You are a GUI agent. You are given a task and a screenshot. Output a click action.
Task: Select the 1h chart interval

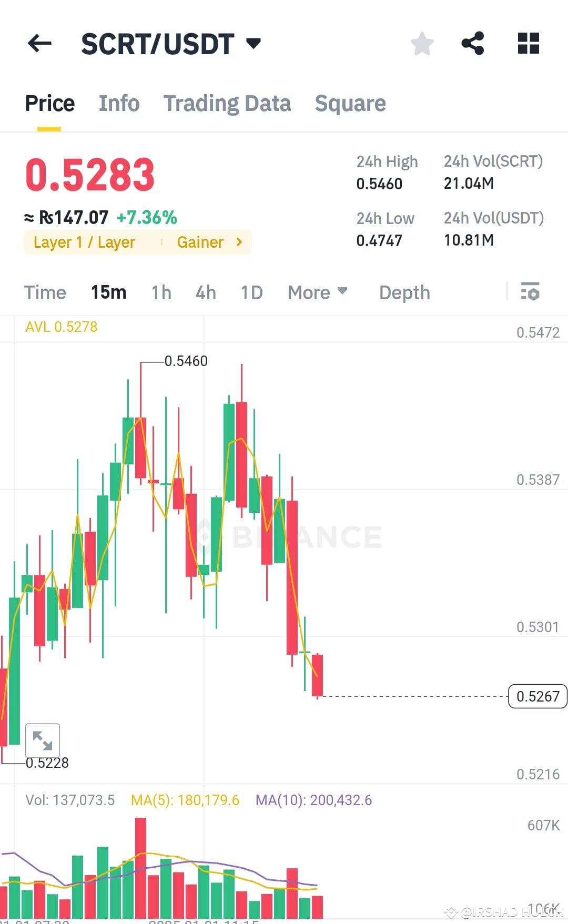point(160,292)
